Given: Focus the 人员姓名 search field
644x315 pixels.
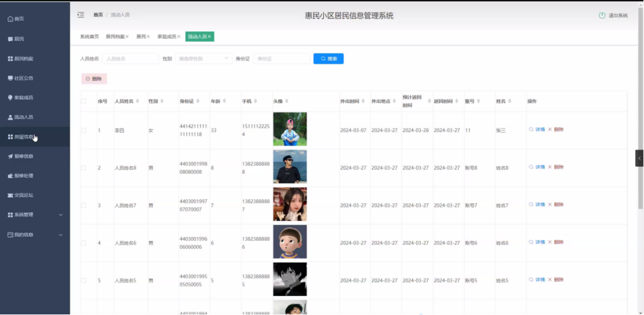Looking at the screenshot, I should pyautogui.click(x=131, y=59).
